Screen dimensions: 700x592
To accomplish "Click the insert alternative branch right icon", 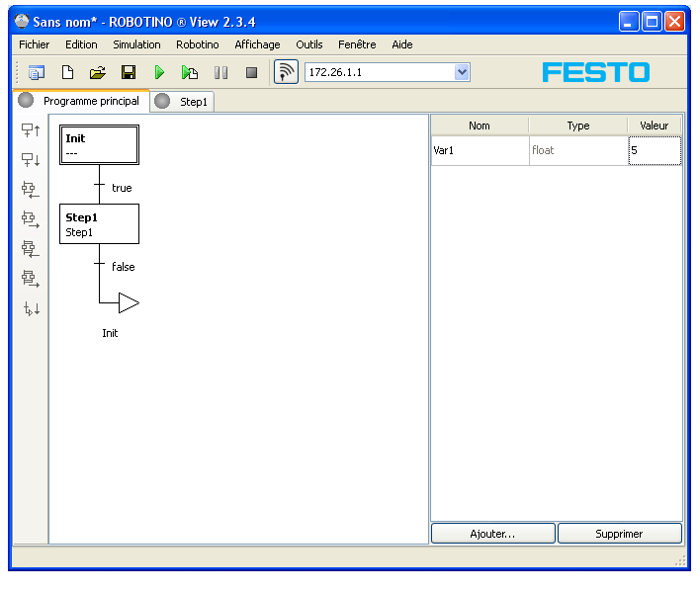I will tap(31, 219).
